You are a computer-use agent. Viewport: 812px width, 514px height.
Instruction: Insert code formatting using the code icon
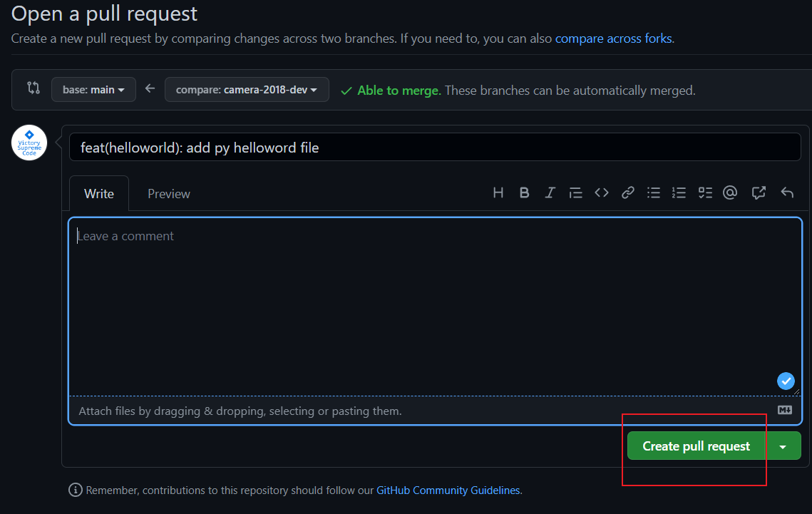(602, 192)
